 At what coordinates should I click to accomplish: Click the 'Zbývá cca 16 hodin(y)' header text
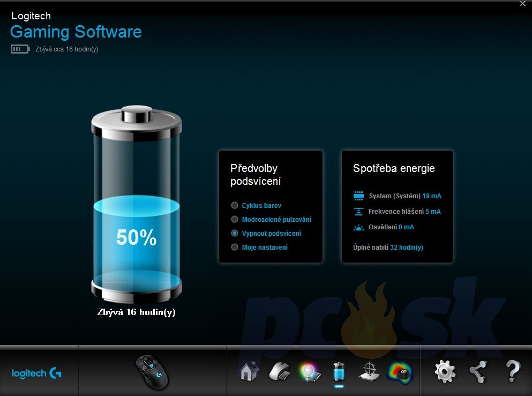(67, 49)
